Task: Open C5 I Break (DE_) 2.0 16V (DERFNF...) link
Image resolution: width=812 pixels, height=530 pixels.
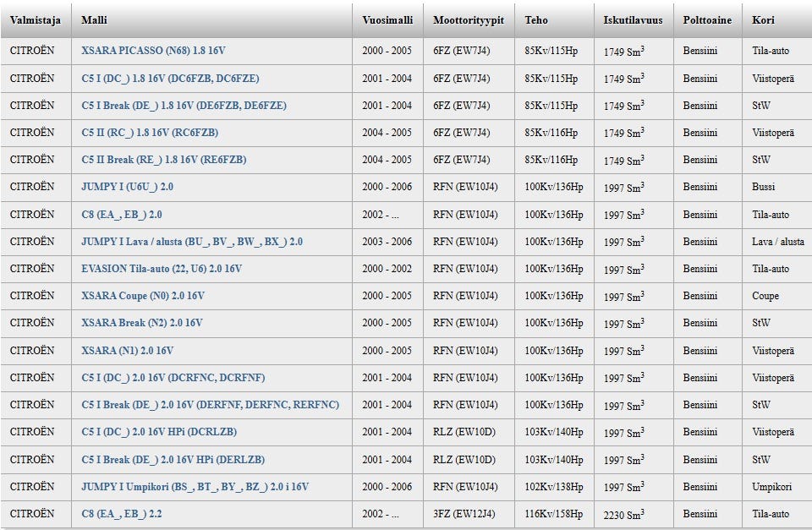Action: [x=211, y=405]
